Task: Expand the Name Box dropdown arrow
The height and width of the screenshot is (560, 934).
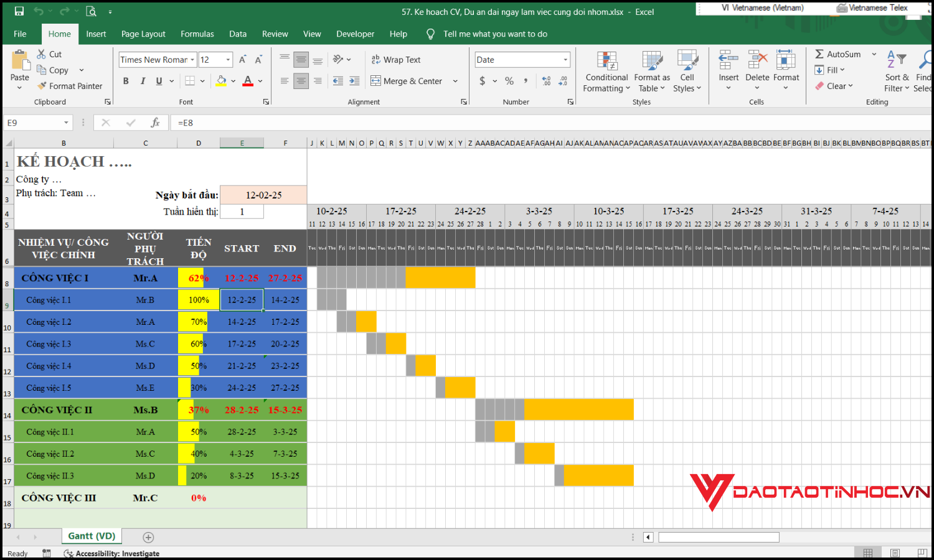Action: tap(66, 123)
